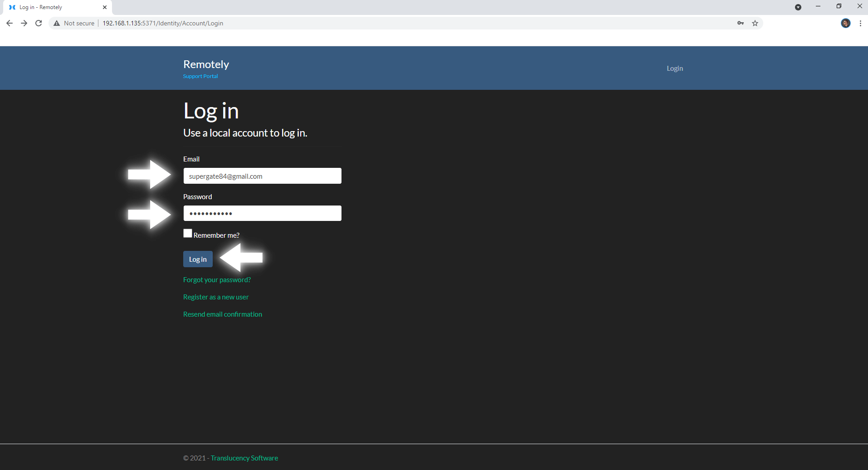
Task: Close the Log in - Remotely tab
Action: point(105,7)
